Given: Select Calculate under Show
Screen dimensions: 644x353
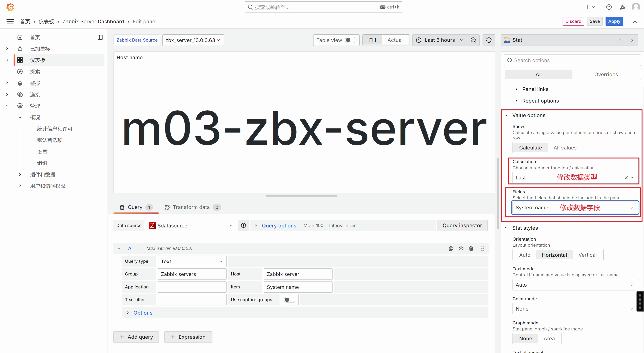Looking at the screenshot, I should pos(530,148).
